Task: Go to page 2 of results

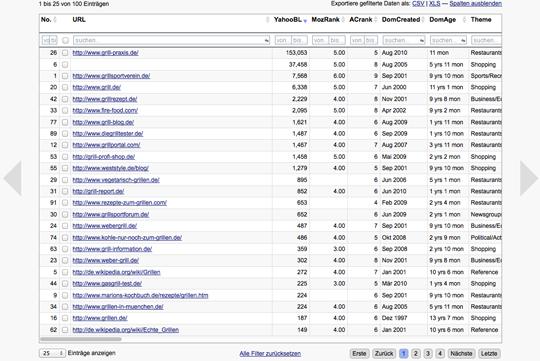Action: pyautogui.click(x=416, y=353)
